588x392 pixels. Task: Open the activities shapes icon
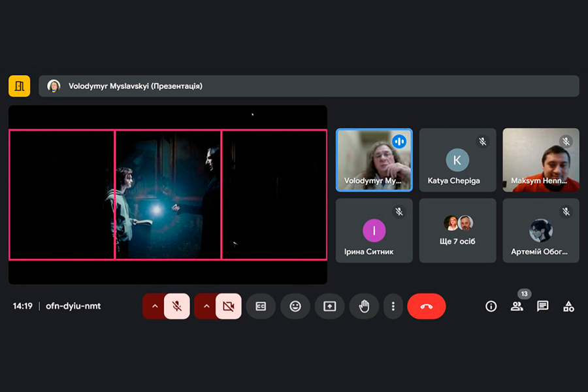point(568,306)
